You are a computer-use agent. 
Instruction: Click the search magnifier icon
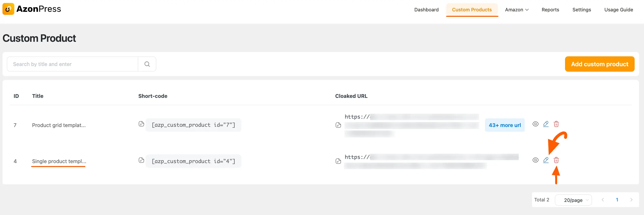tap(147, 64)
